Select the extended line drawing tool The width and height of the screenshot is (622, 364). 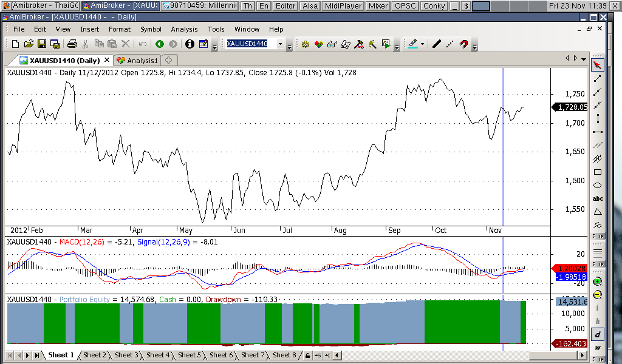[x=598, y=106]
